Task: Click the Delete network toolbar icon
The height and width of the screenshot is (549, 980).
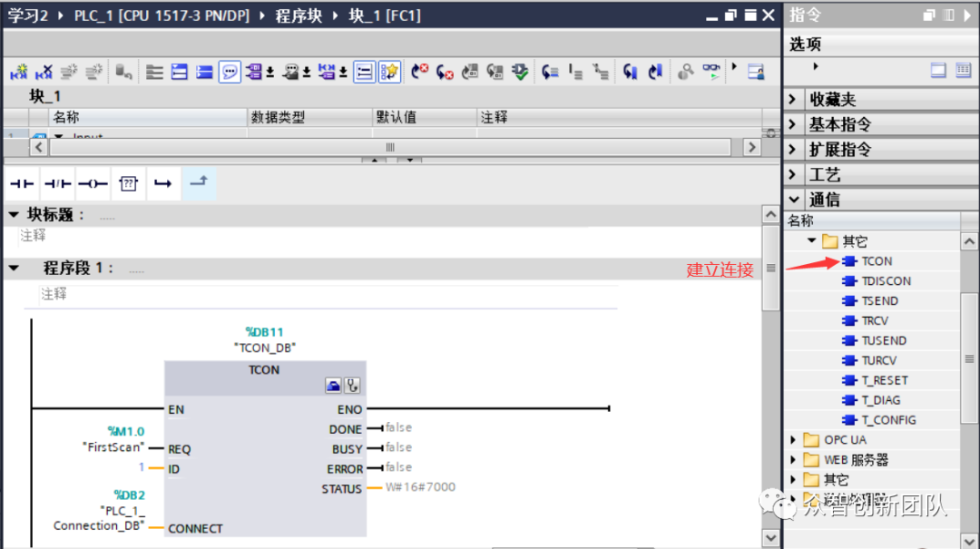Action: click(x=44, y=72)
